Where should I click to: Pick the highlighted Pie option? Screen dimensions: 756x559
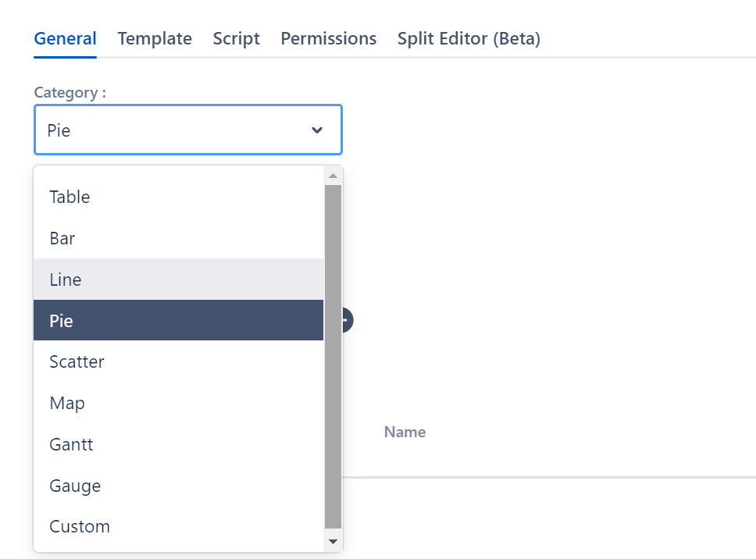(x=178, y=320)
